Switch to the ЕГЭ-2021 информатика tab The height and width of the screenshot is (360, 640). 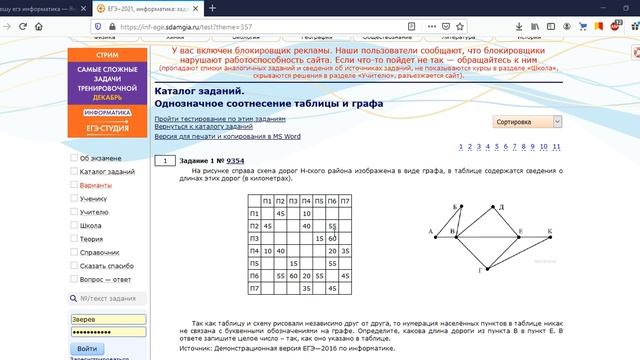coord(148,9)
